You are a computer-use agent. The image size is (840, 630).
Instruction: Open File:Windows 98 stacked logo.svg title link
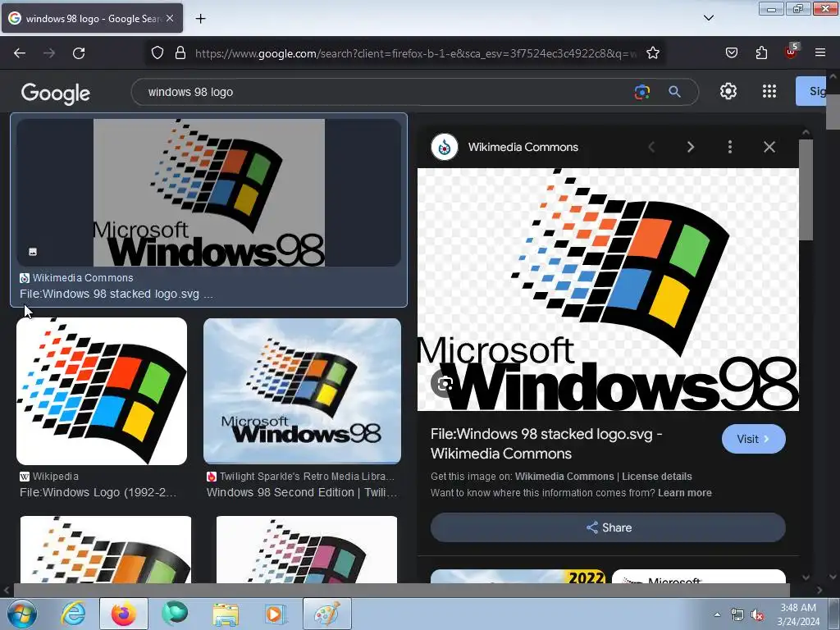click(x=546, y=444)
